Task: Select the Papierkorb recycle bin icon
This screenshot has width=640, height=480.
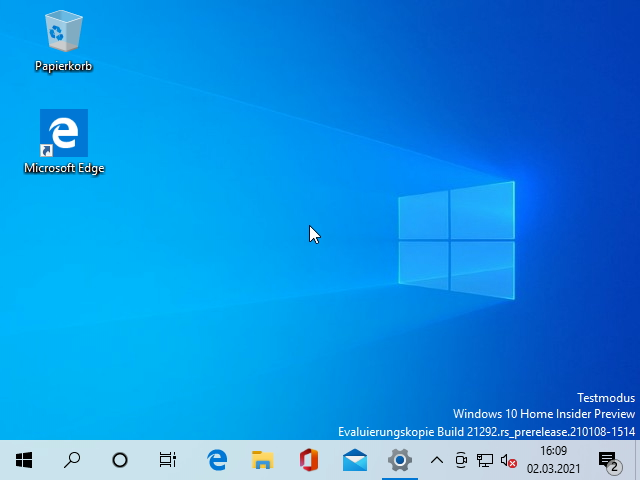Action: pyautogui.click(x=64, y=32)
